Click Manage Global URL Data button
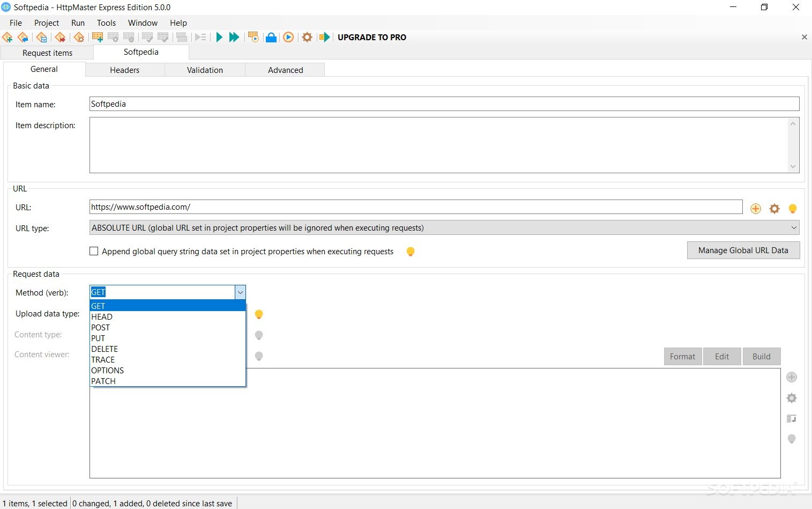 [x=743, y=250]
